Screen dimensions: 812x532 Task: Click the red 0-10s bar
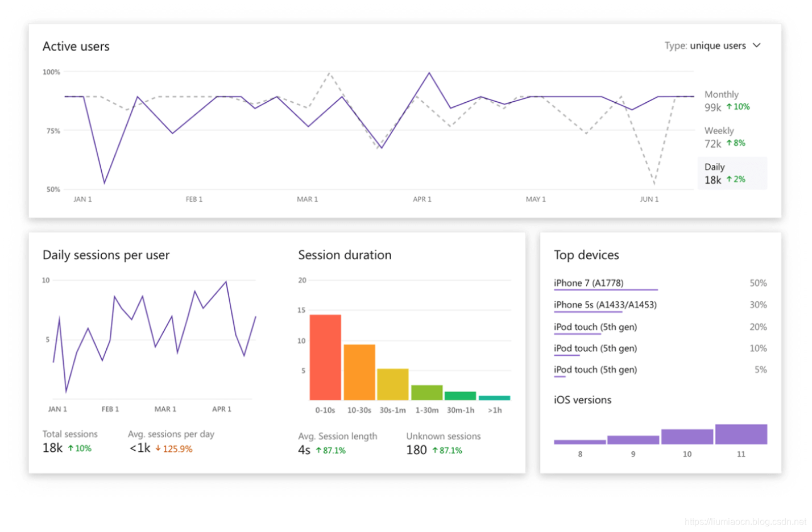(x=325, y=358)
